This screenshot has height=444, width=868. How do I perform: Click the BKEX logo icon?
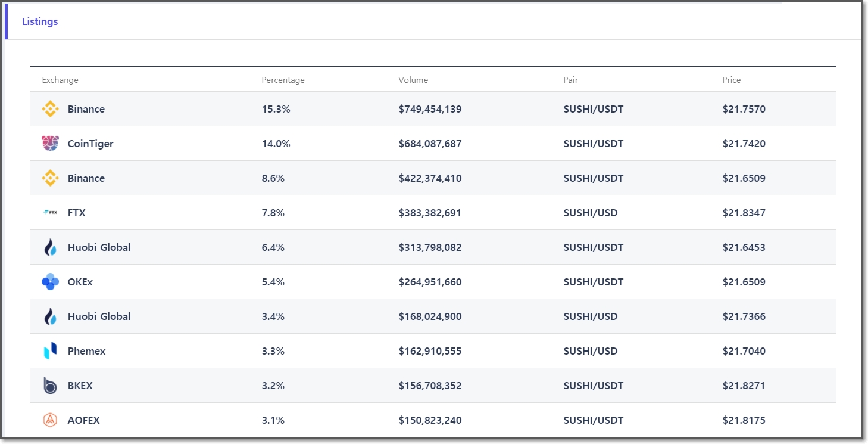click(x=50, y=386)
